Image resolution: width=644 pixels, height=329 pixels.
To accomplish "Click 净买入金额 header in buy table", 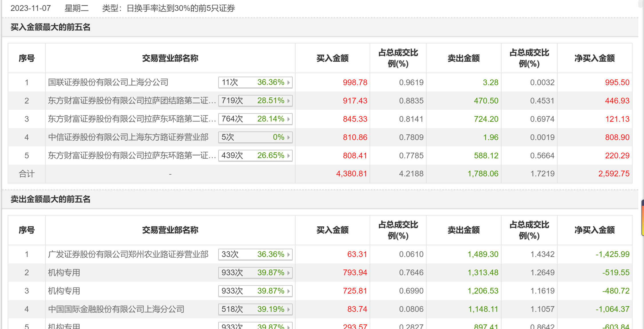I will coord(595,58).
